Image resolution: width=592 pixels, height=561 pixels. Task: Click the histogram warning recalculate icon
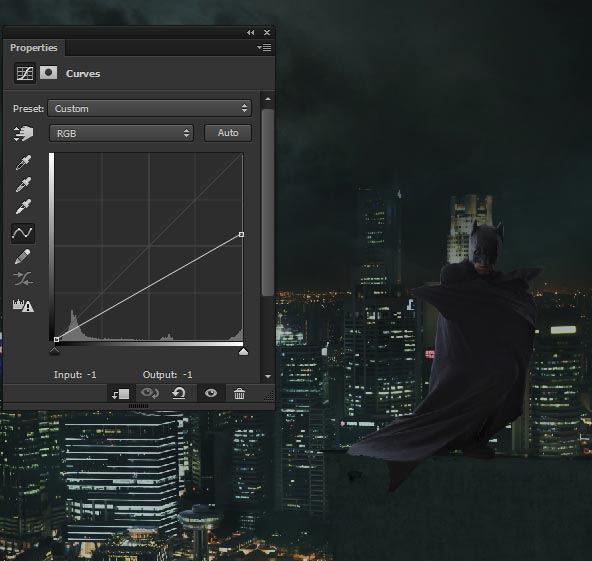point(23,305)
